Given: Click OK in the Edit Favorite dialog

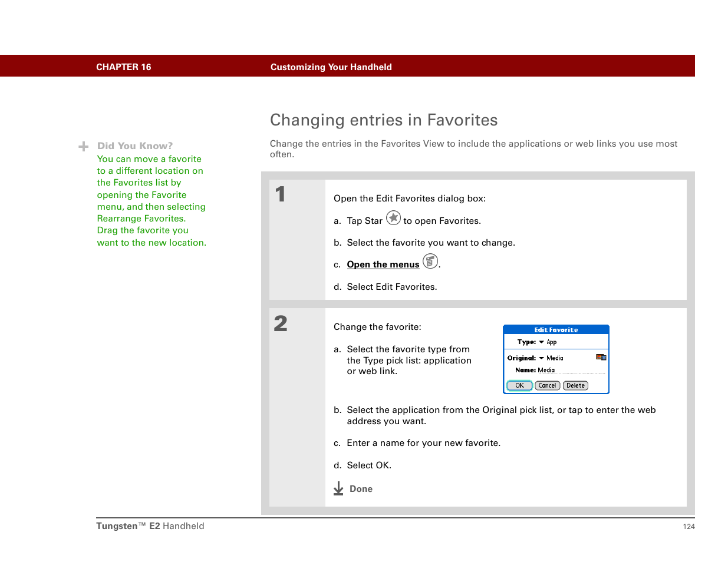Looking at the screenshot, I should click(519, 385).
